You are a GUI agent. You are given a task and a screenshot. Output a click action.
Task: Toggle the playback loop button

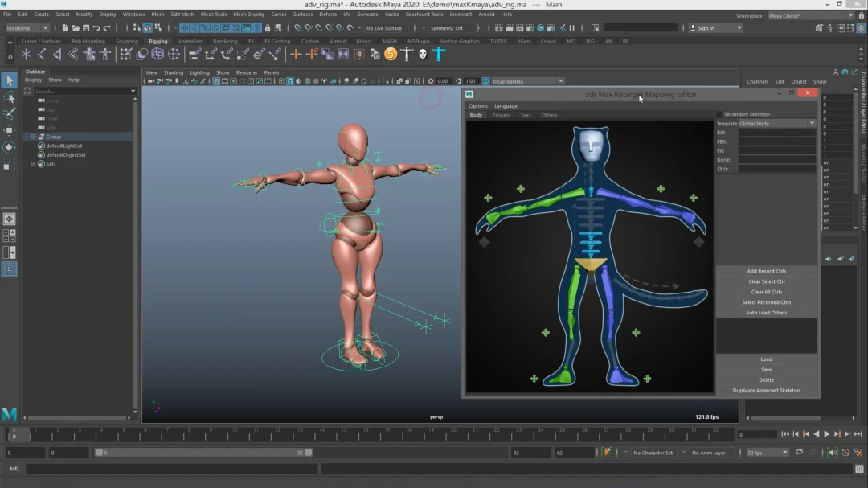[x=799, y=453]
